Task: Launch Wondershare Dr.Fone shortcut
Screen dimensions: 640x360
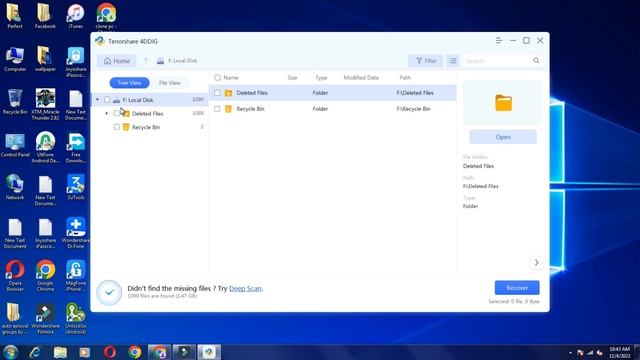Action: click(76, 232)
